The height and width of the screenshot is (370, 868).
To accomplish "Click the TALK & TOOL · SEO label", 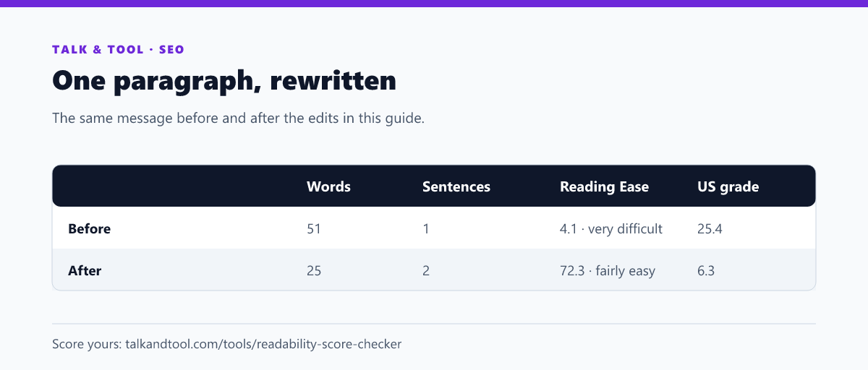I will [x=118, y=50].
